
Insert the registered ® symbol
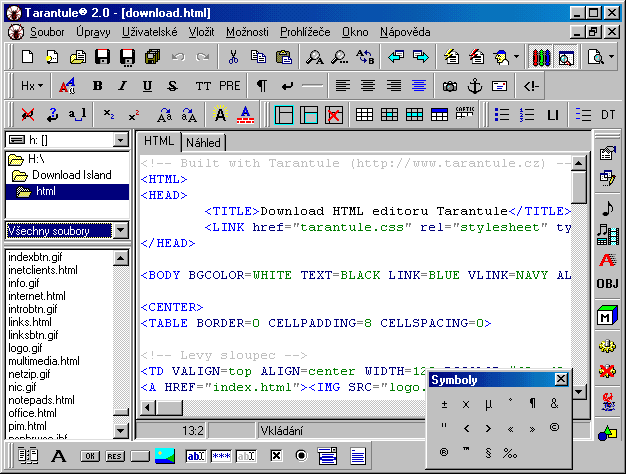pyautogui.click(x=444, y=452)
